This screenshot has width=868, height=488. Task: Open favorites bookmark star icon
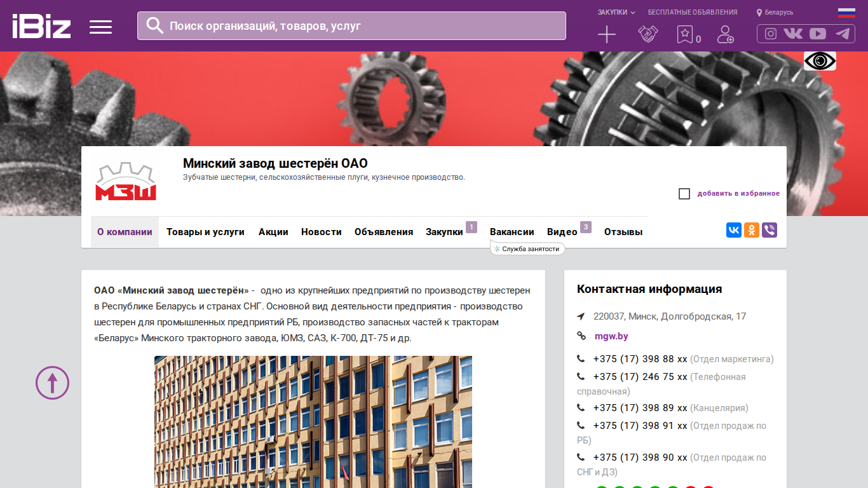point(684,34)
